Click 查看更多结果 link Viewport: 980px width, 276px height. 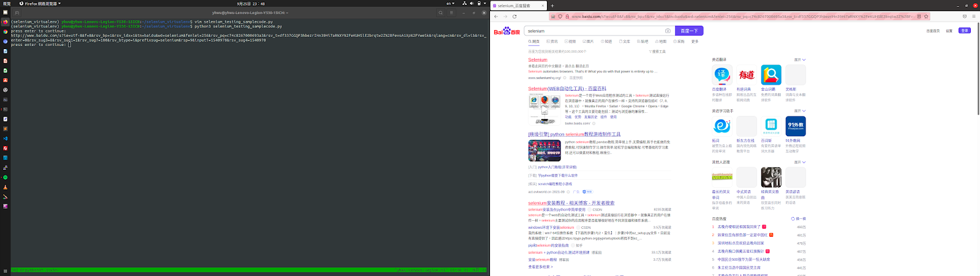(540, 267)
